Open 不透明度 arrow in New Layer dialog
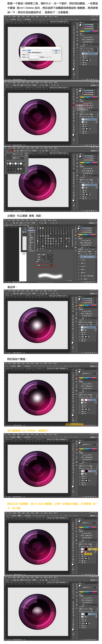The image size is (102, 644). (49, 57)
